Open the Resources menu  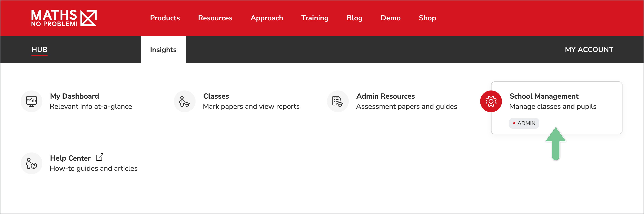point(215,18)
